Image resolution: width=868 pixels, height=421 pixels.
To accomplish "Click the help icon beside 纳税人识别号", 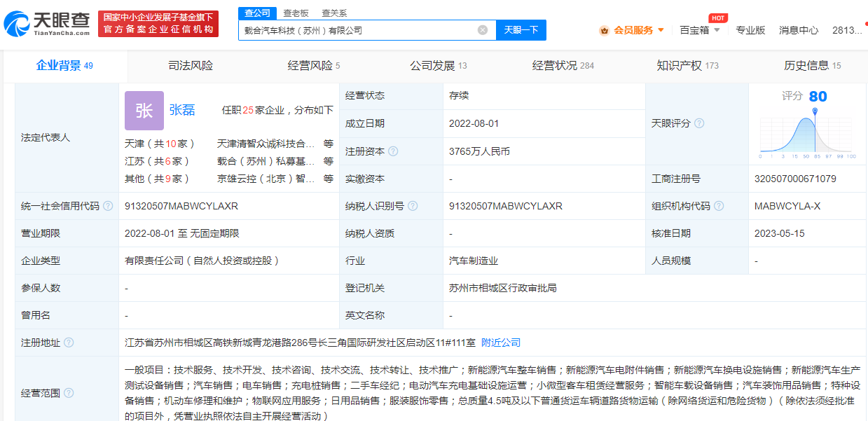I will click(413, 206).
